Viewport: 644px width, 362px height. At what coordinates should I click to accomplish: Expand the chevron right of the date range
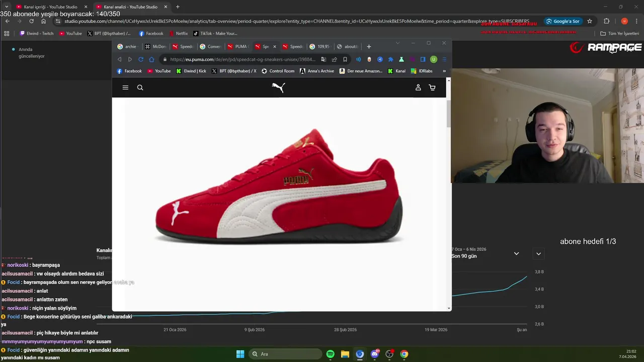[x=538, y=253]
